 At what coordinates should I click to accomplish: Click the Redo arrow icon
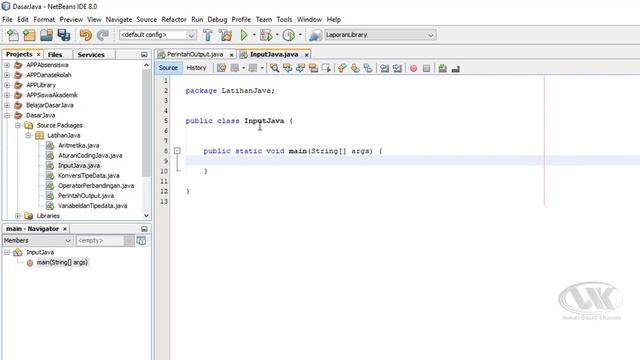coord(103,35)
